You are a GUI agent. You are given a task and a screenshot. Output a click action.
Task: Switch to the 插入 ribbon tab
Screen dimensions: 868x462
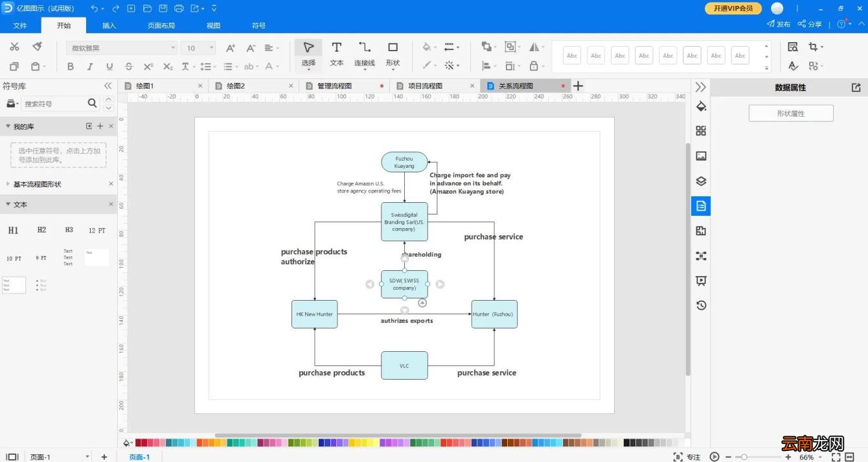click(x=109, y=25)
